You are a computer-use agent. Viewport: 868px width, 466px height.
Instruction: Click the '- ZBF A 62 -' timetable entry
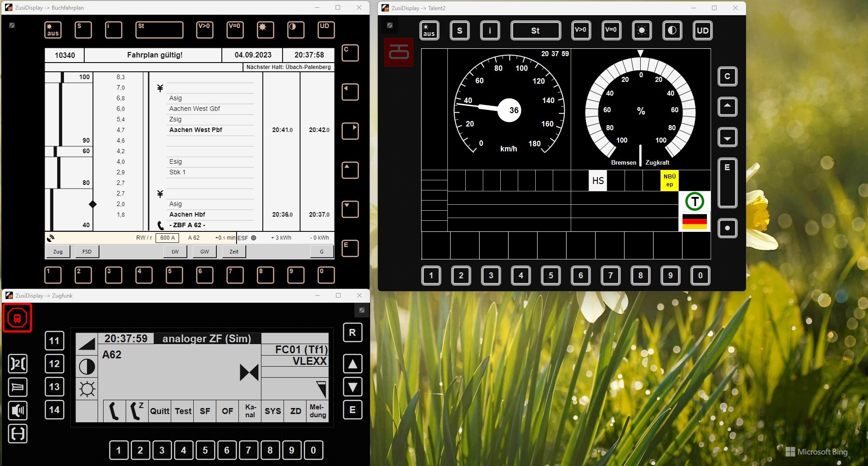click(x=187, y=225)
